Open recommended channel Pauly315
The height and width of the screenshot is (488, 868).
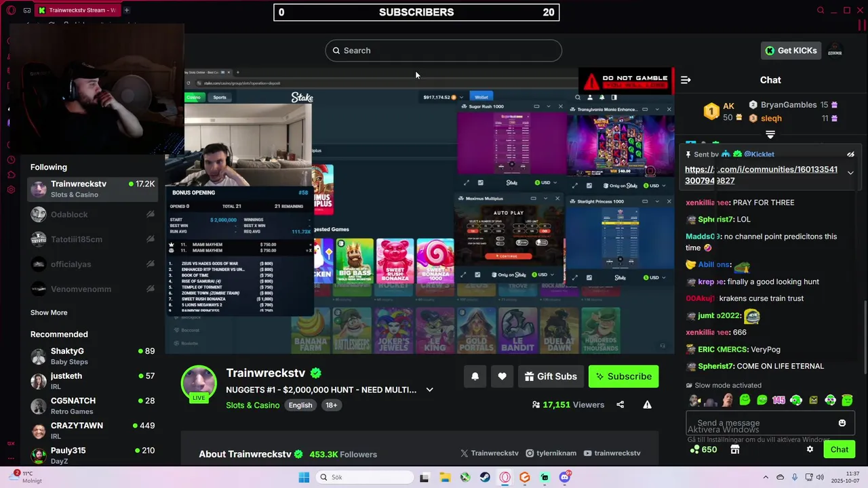[94, 455]
